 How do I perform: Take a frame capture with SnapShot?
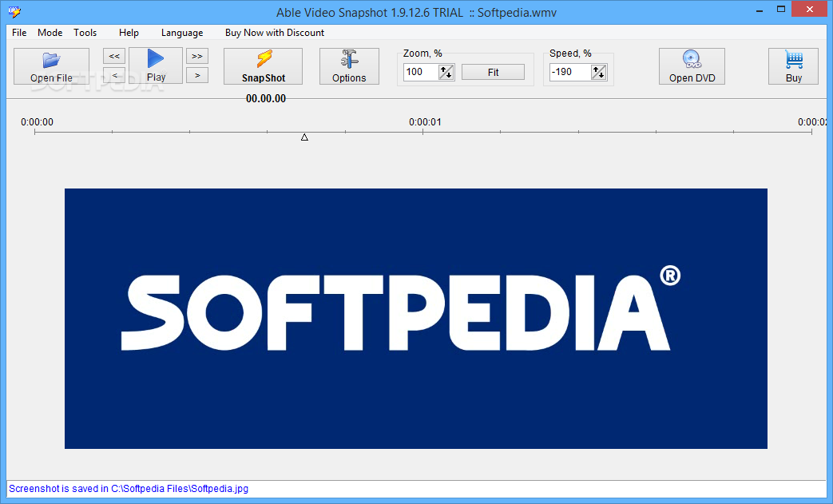tap(263, 65)
